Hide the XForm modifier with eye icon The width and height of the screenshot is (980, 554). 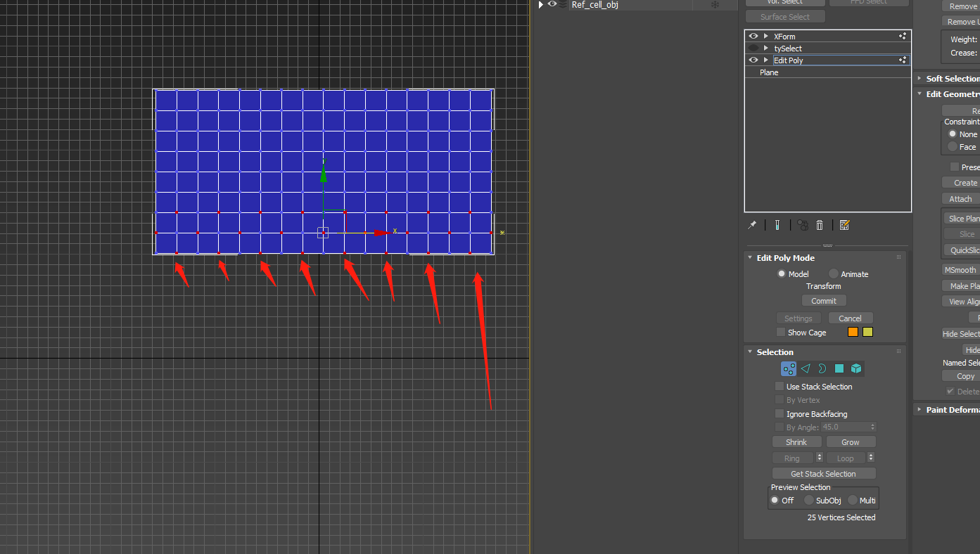pyautogui.click(x=753, y=37)
